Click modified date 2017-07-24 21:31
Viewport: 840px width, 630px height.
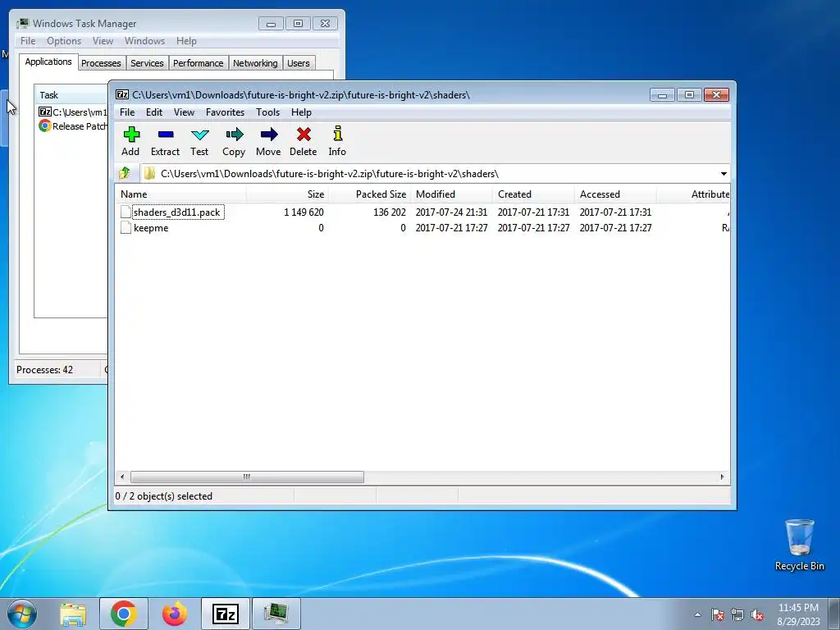tap(452, 212)
